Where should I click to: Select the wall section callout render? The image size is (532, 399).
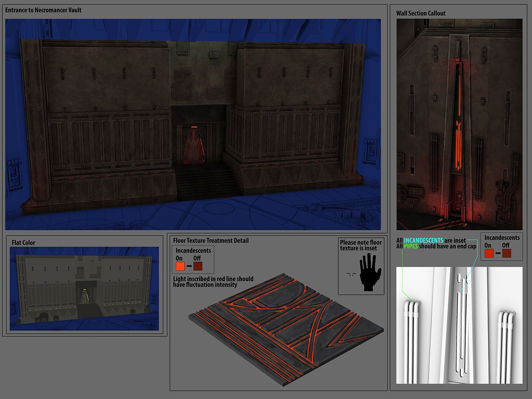click(459, 125)
